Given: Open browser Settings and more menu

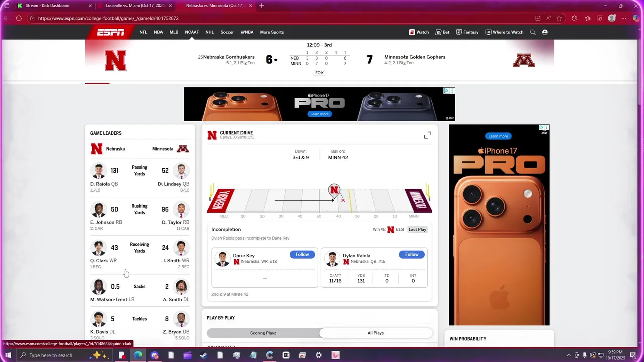Looking at the screenshot, I should (624, 18).
